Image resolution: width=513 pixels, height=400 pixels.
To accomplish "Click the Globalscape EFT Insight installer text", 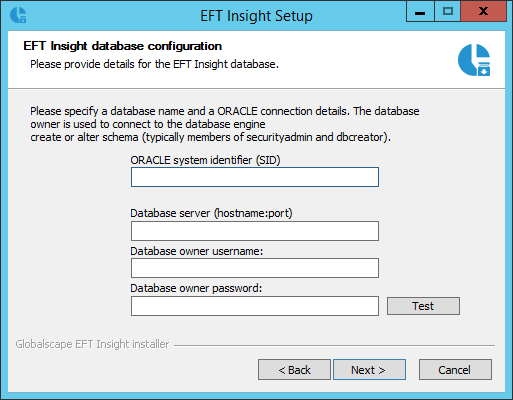I will pyautogui.click(x=92, y=344).
